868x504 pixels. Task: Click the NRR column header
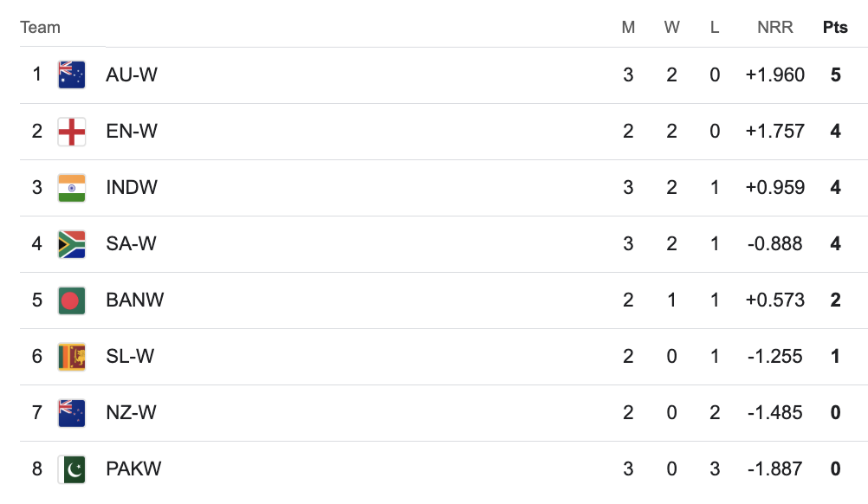(x=774, y=28)
